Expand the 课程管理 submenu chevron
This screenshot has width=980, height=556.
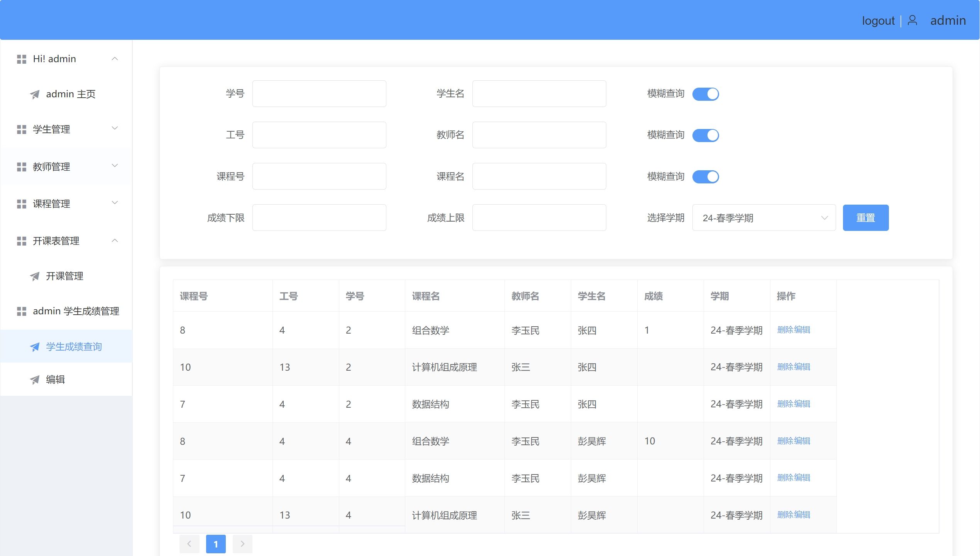[x=115, y=203]
